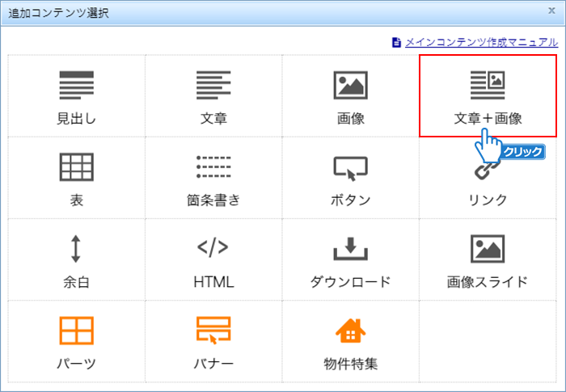The width and height of the screenshot is (566, 392).
Task: Select the ダウンロード download icon
Action: tap(350, 249)
